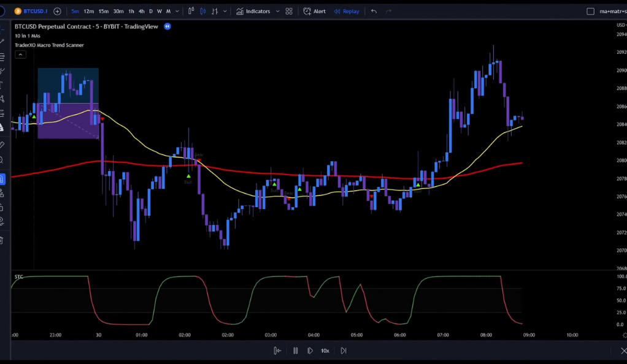Switch to the 12m timeframe

89,11
